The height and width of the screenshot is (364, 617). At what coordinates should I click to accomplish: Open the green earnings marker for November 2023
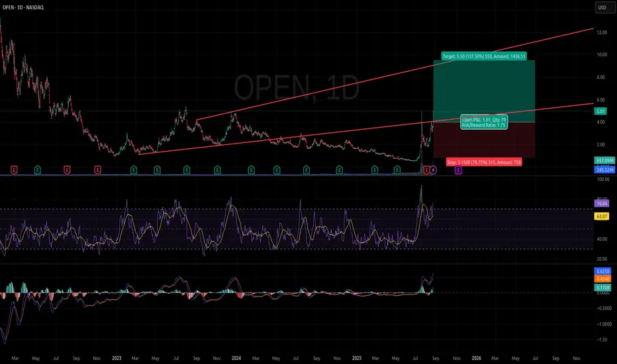[217, 170]
